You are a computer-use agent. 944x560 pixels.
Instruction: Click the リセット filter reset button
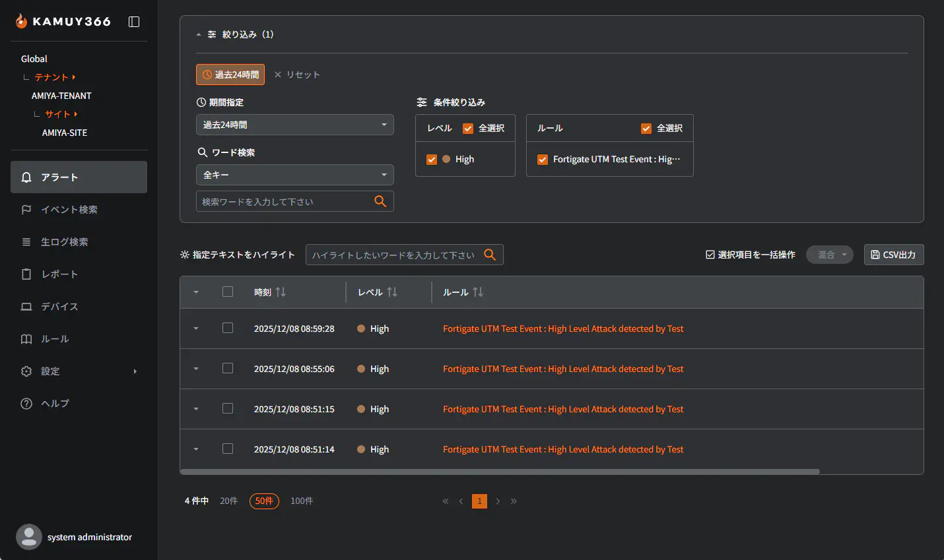pyautogui.click(x=297, y=75)
